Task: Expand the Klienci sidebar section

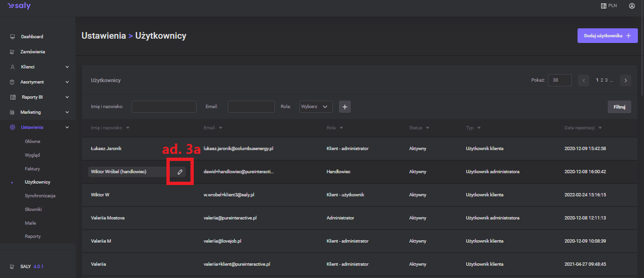Action: [67, 67]
